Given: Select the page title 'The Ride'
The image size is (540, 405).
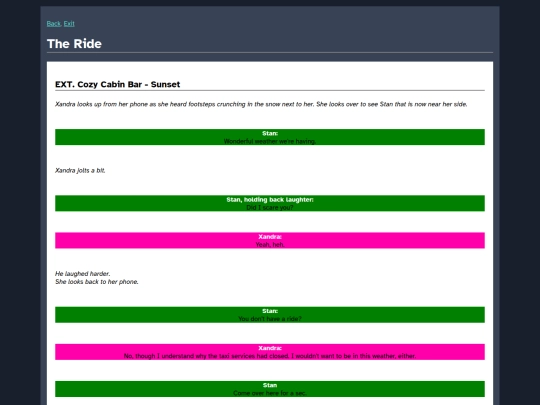Looking at the screenshot, I should (x=74, y=44).
